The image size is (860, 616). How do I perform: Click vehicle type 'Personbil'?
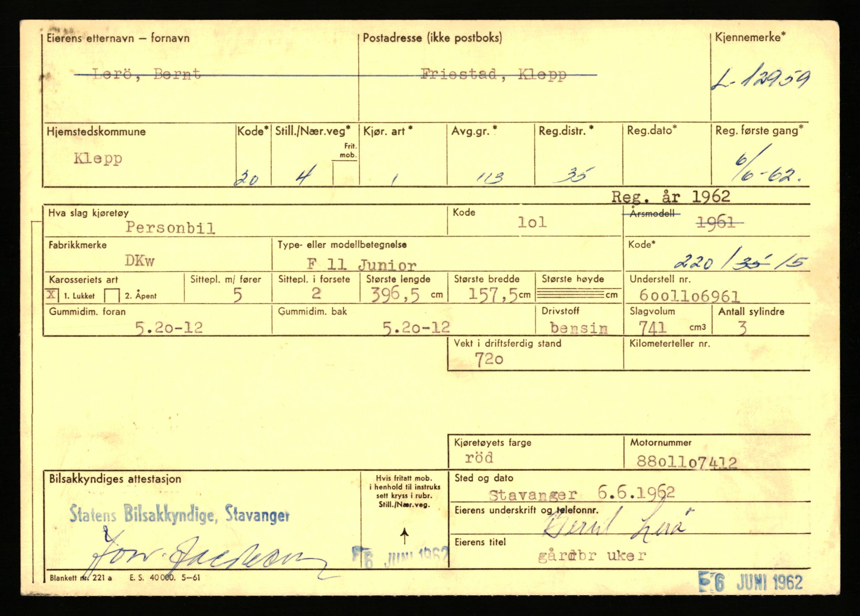[170, 227]
